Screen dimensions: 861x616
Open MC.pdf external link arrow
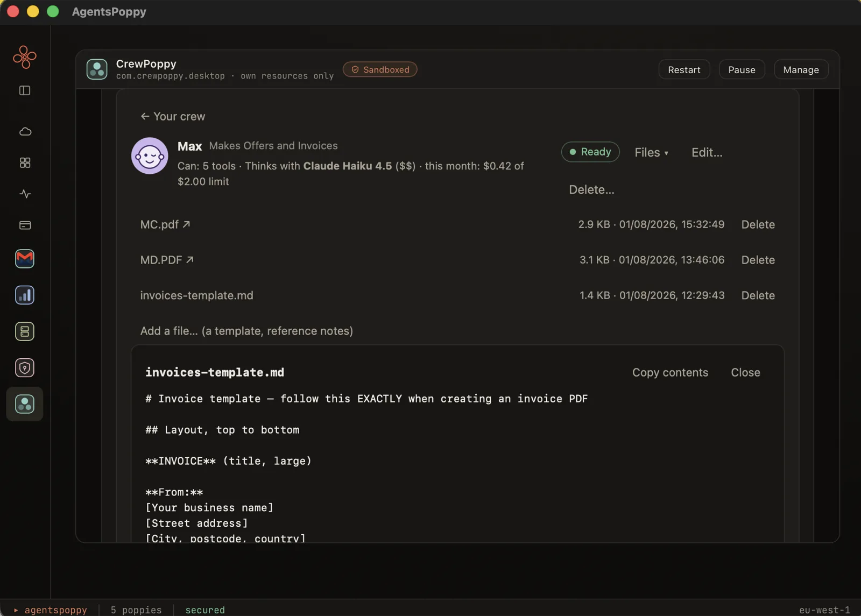pyautogui.click(x=186, y=224)
